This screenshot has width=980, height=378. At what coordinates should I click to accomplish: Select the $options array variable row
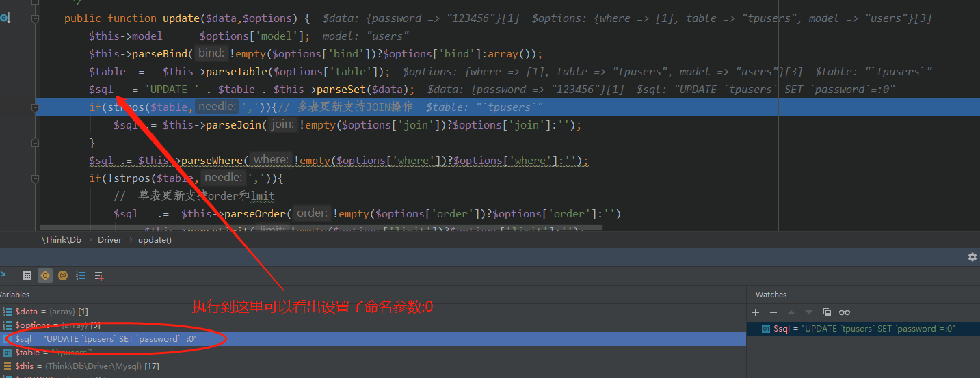coord(373,325)
